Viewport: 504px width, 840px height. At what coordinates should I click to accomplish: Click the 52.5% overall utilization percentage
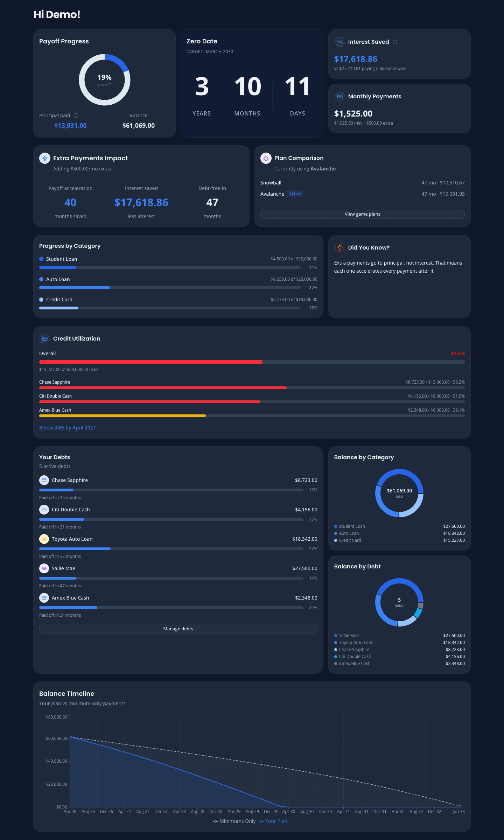point(457,353)
